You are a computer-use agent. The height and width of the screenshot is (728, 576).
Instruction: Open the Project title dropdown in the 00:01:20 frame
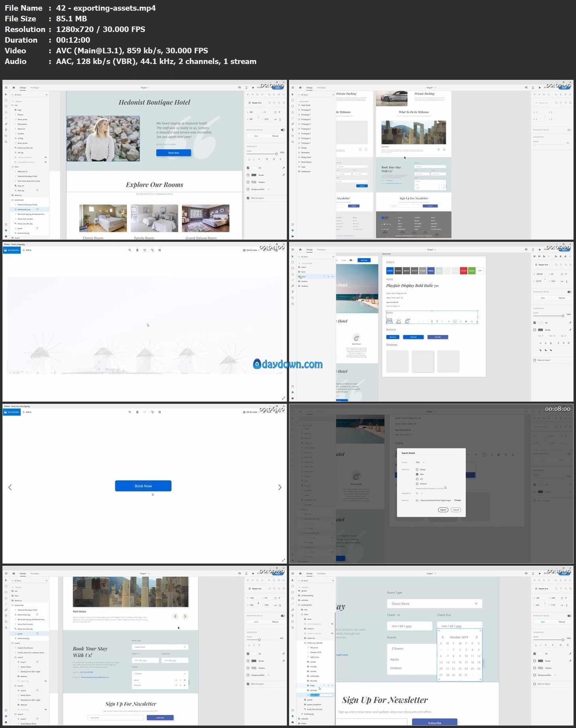(x=144, y=88)
